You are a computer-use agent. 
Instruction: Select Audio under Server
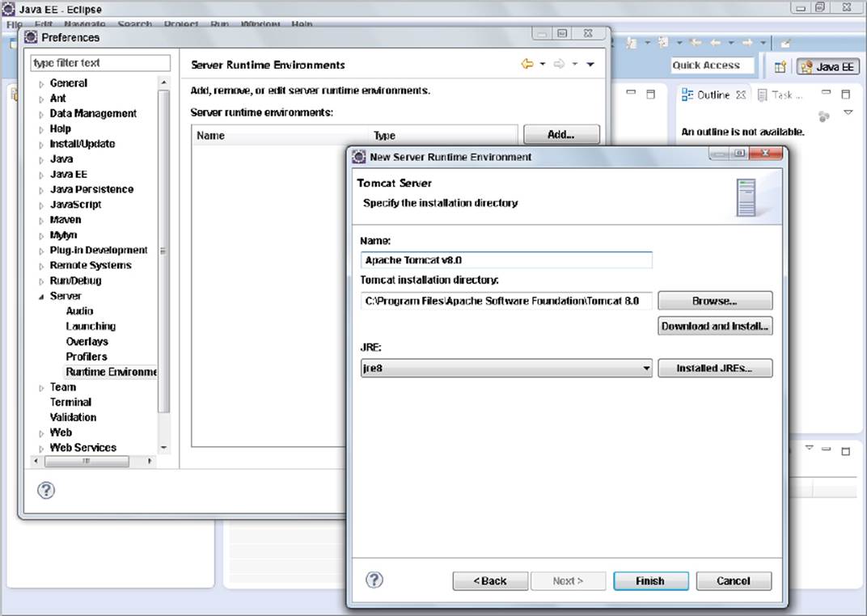[x=79, y=310]
